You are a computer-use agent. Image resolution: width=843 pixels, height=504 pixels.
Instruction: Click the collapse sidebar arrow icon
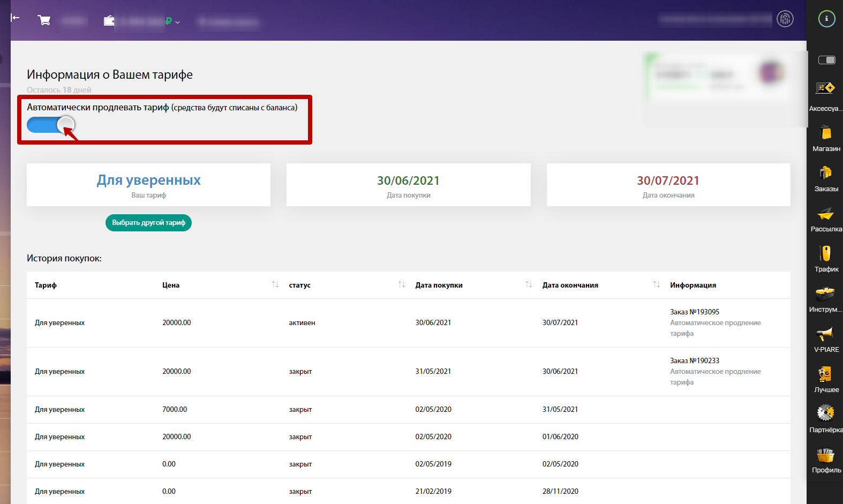coord(15,18)
